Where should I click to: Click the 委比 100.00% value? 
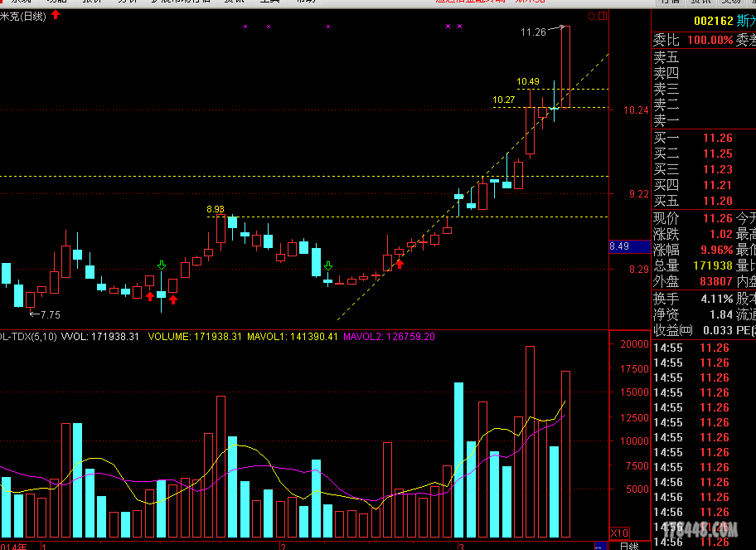[x=710, y=40]
